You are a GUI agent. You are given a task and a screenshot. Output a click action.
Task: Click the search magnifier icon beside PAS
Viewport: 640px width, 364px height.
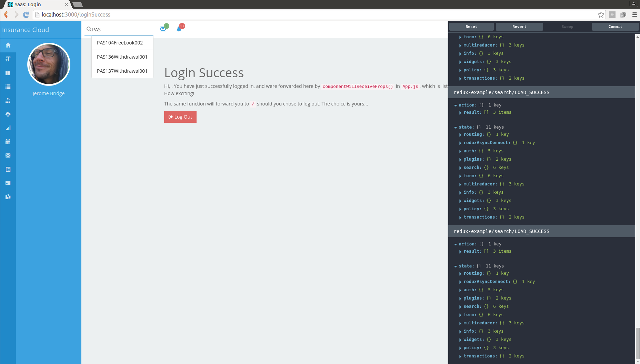coord(89,29)
